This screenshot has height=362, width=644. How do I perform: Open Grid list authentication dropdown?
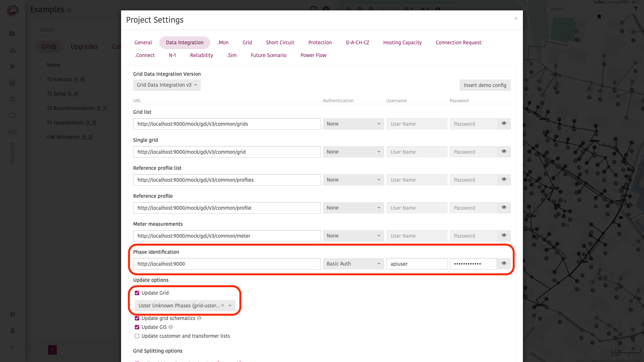[x=353, y=124]
